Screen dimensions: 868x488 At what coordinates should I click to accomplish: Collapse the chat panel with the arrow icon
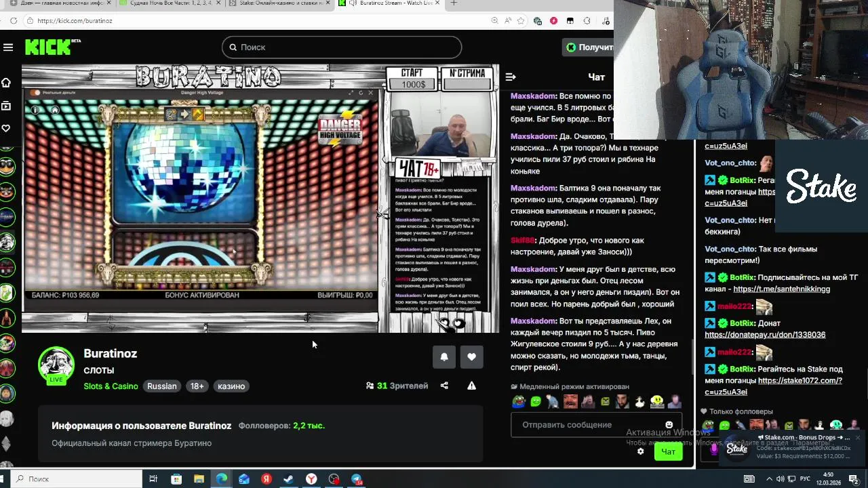(x=511, y=77)
